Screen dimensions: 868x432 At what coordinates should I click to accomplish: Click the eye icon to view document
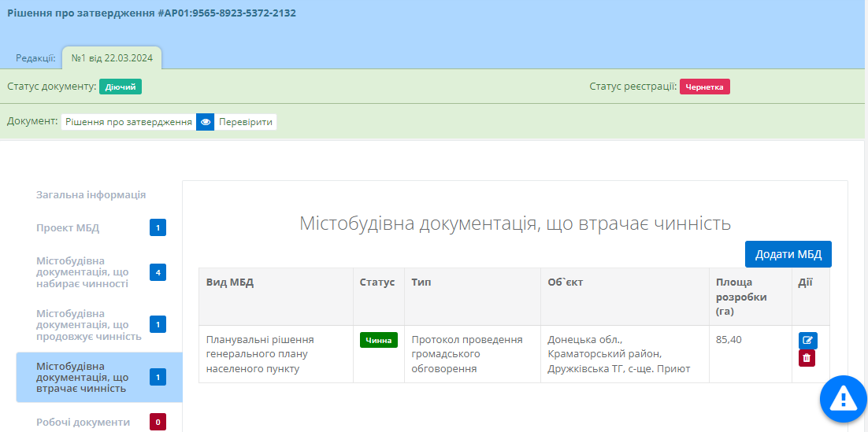(x=205, y=122)
